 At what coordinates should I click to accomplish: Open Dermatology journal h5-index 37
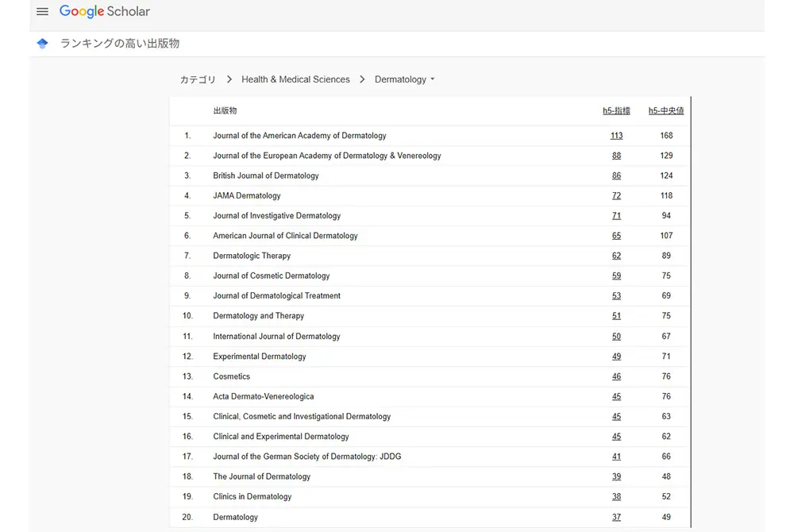(616, 516)
